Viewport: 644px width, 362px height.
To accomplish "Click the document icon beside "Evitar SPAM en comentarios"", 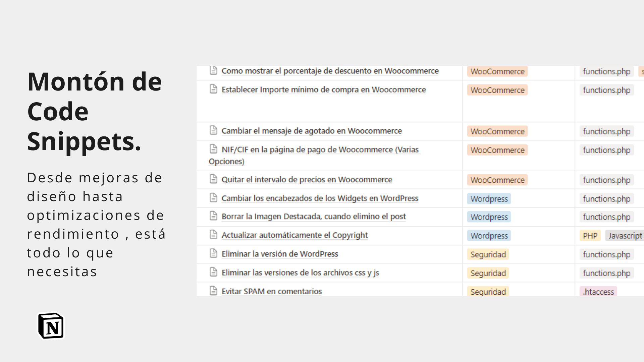I will pos(214,291).
